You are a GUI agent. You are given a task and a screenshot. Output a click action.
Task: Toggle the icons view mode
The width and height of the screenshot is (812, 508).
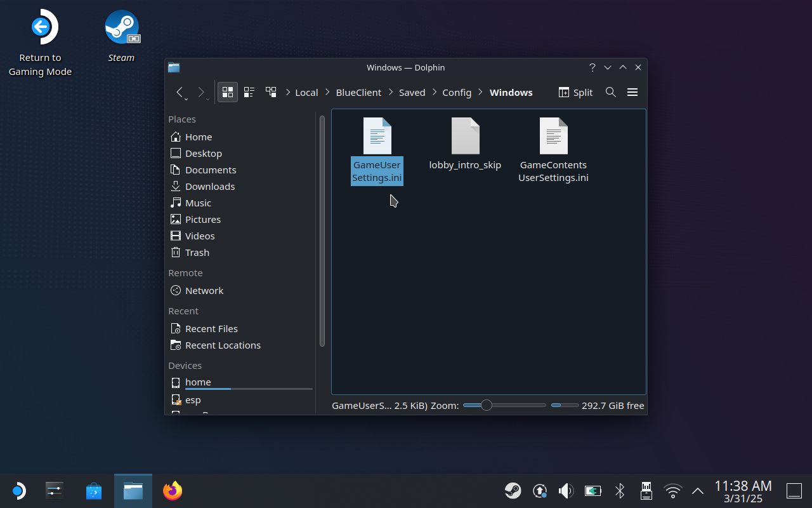point(227,91)
